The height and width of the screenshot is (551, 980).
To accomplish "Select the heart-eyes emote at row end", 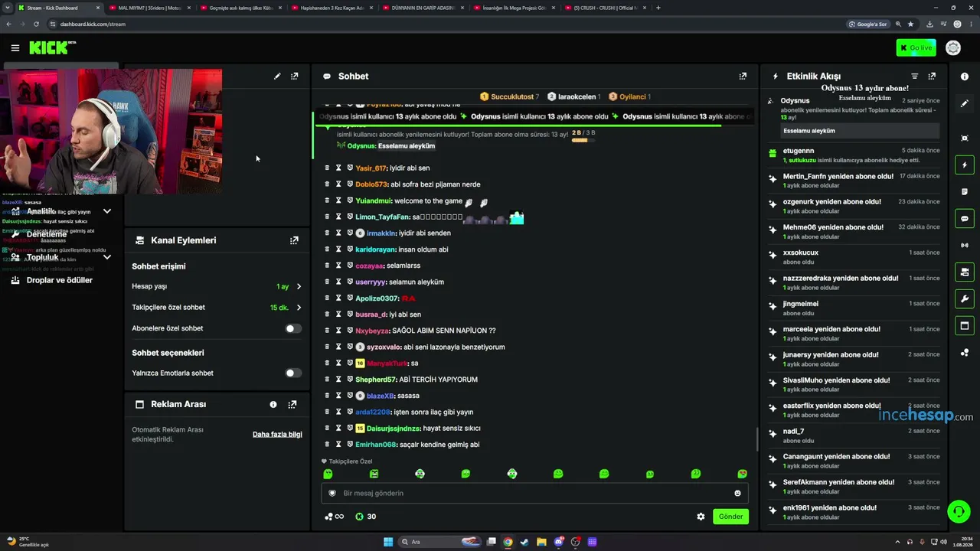I will tap(742, 474).
